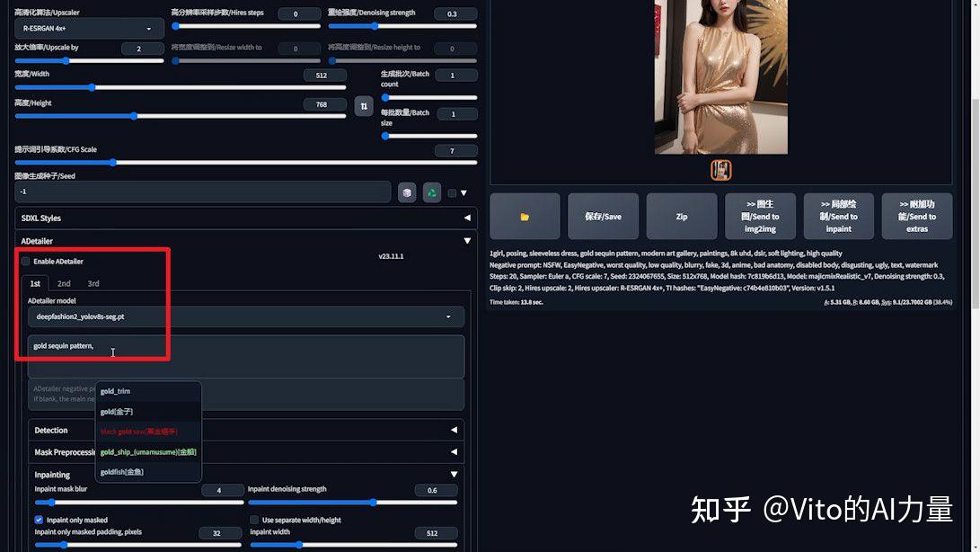Click the Hires steps value field
The height and width of the screenshot is (552, 980).
299,13
